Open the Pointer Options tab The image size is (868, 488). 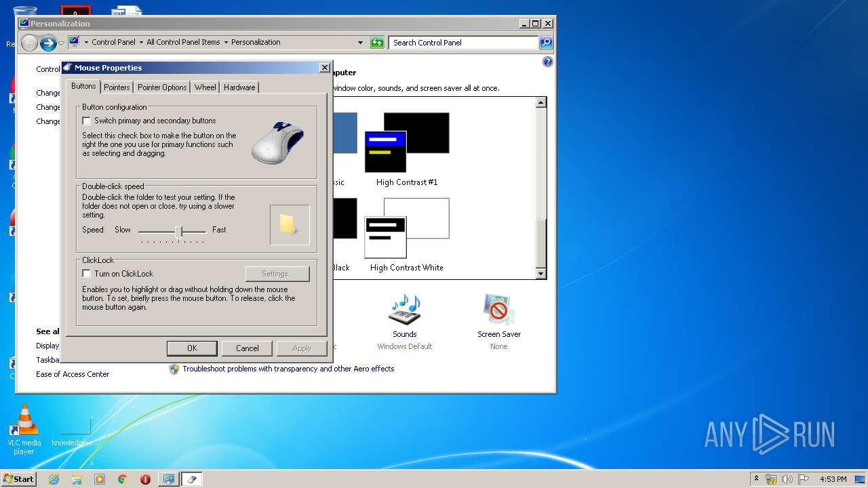coord(162,87)
